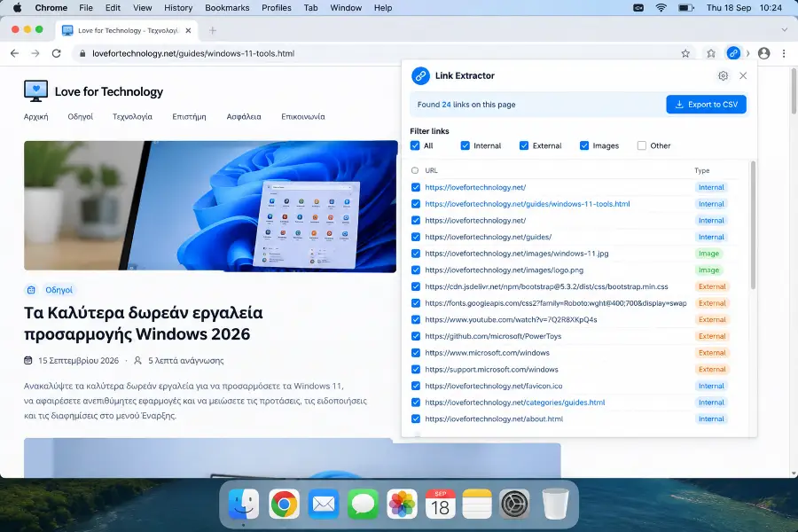Uncheck the favicon.ico link checkbox
The height and width of the screenshot is (532, 798).
416,386
